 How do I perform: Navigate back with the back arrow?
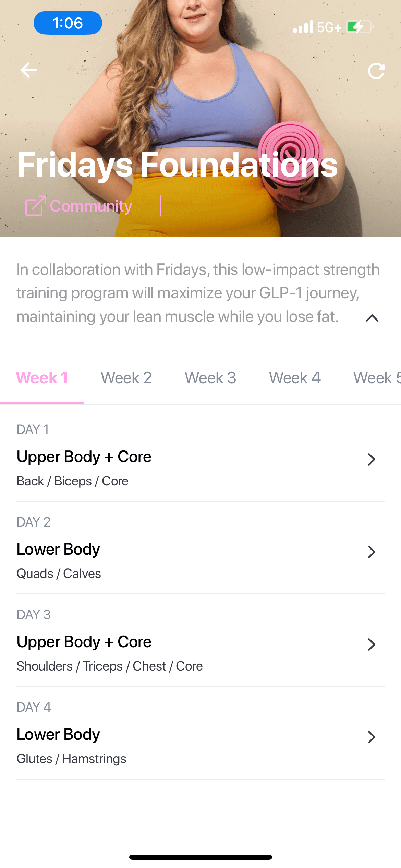tap(28, 70)
